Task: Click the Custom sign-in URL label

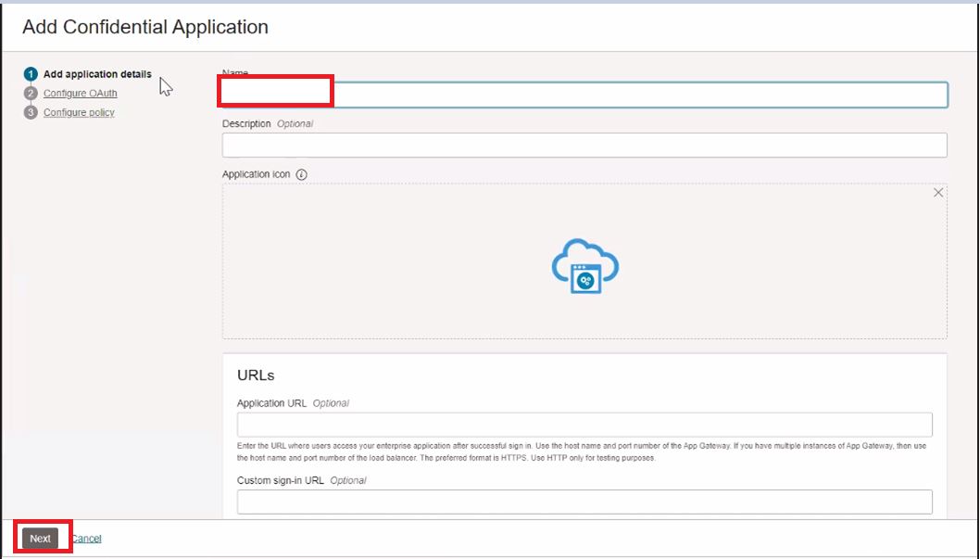Action: [281, 481]
